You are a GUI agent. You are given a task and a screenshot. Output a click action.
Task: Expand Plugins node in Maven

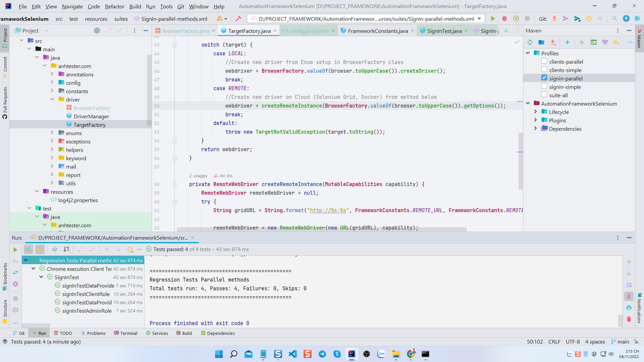(536, 120)
